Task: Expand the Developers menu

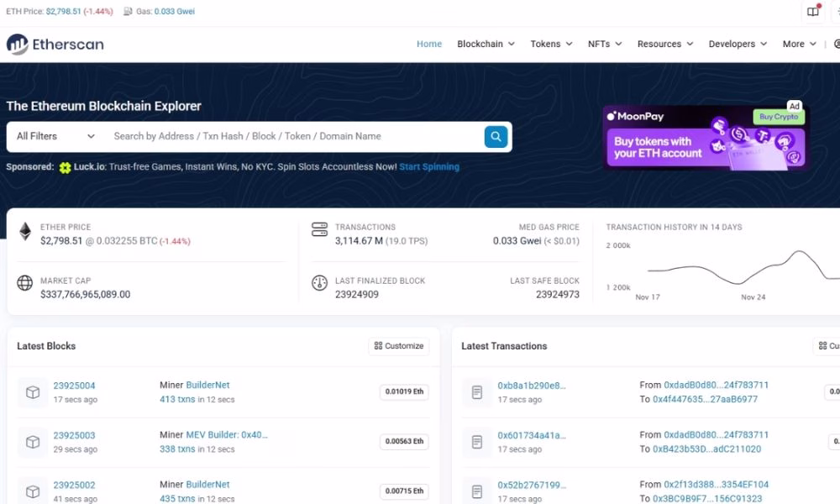Action: [x=738, y=44]
